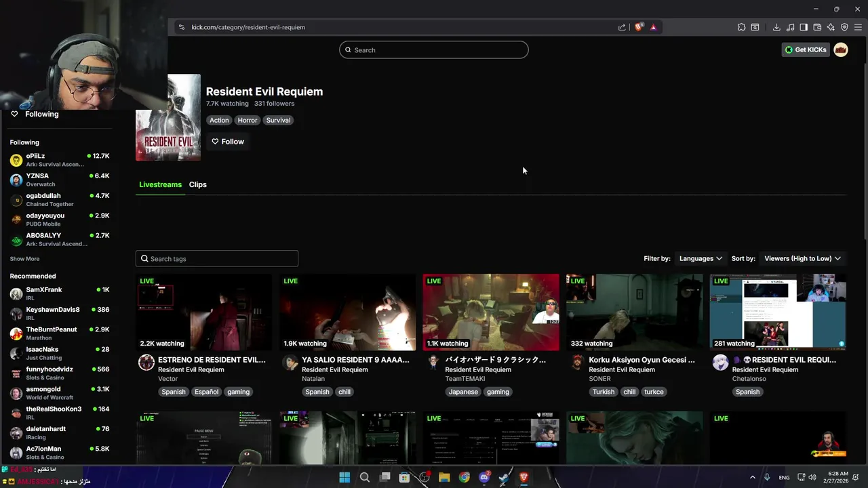Viewport: 868px width, 488px height.
Task: Open ESTRENO DE RESIDENT EVIL stream title
Action: (212, 360)
